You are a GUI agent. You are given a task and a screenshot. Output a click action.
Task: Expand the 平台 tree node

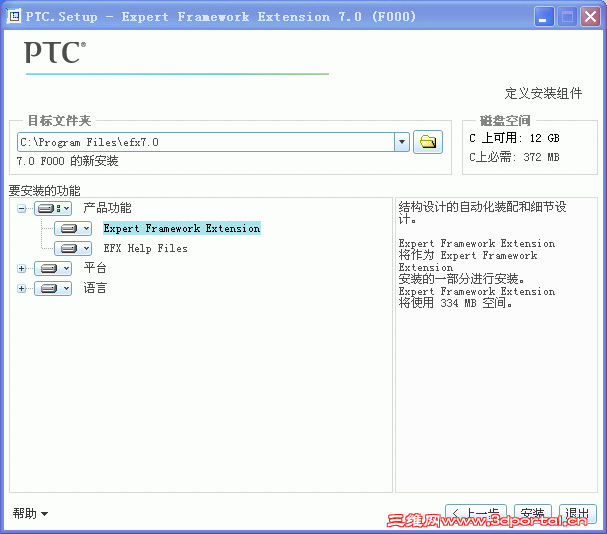(21, 268)
